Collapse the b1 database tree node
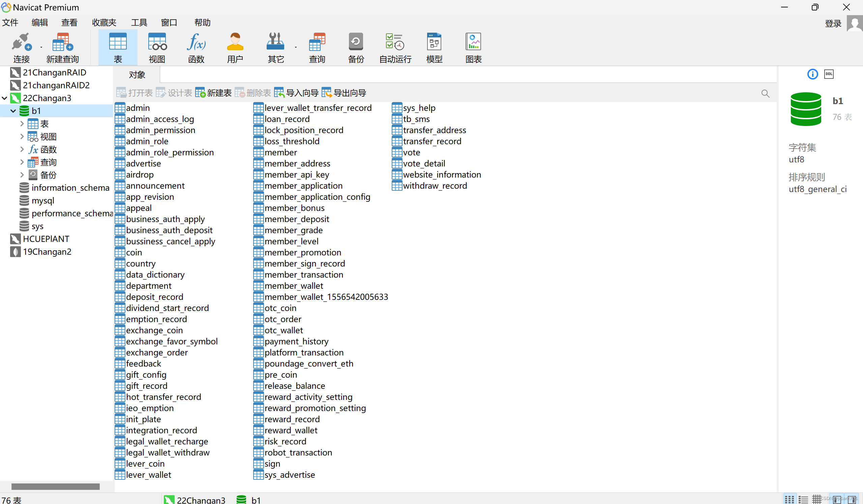 tap(13, 111)
